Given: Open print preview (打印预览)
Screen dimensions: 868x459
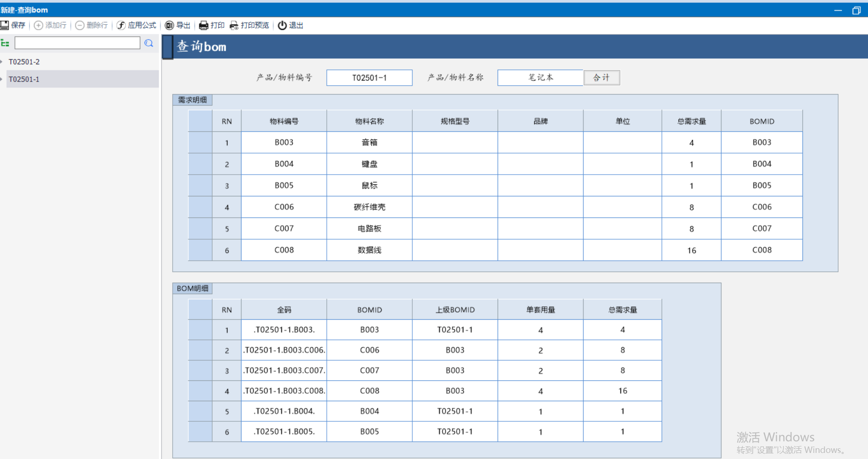Looking at the screenshot, I should 234,25.
